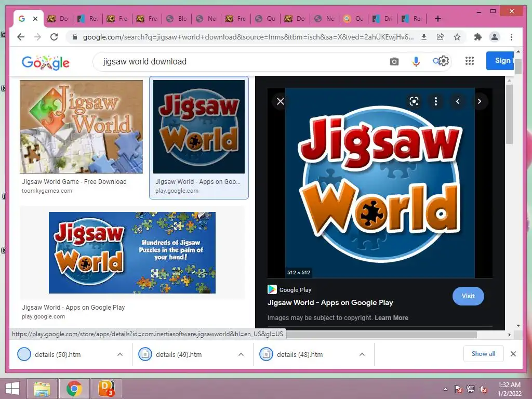This screenshot has width=532, height=399.
Task: Switch to the Blo tab
Action: 177,19
